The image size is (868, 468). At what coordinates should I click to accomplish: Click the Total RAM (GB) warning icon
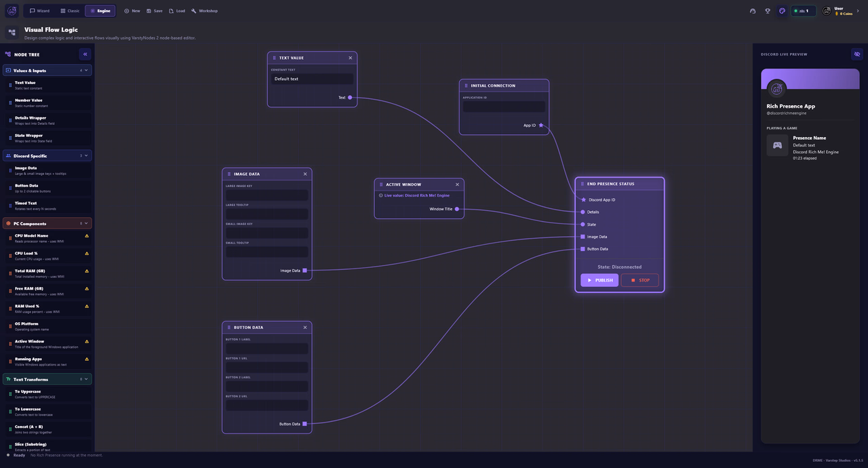(87, 271)
